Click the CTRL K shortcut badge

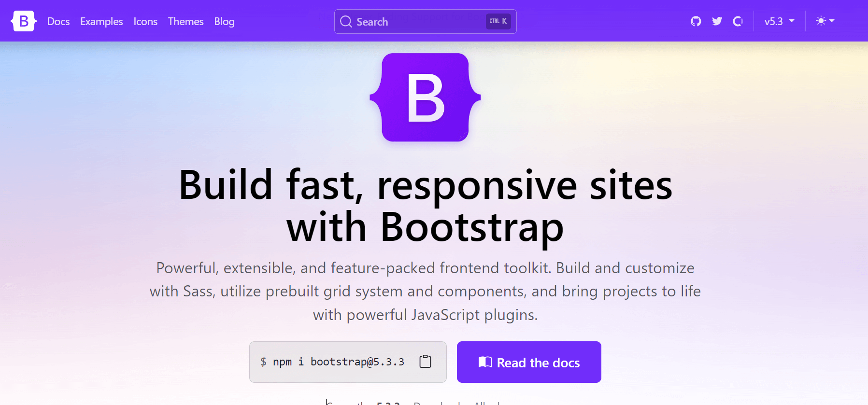tap(498, 21)
